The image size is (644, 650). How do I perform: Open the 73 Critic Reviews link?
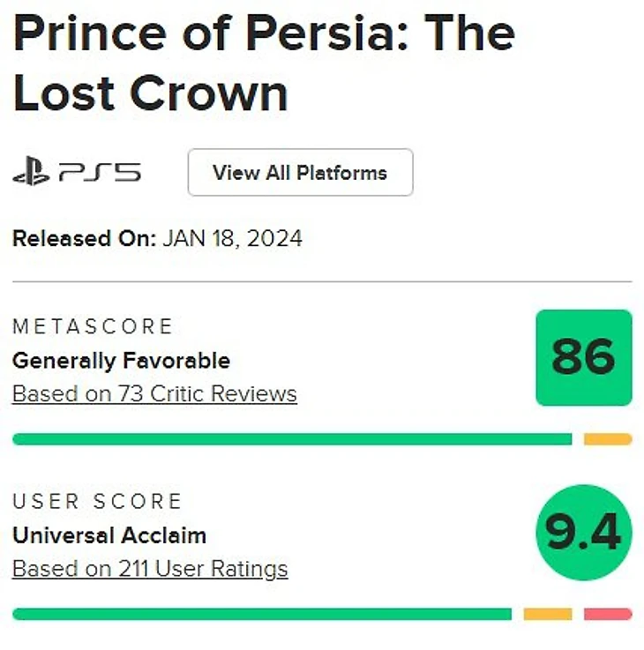(x=154, y=393)
